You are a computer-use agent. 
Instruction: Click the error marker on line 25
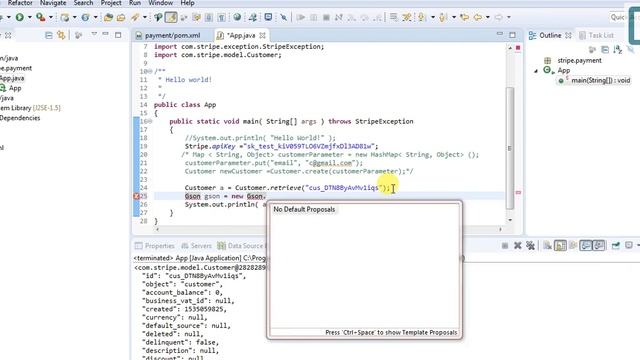tap(136, 196)
